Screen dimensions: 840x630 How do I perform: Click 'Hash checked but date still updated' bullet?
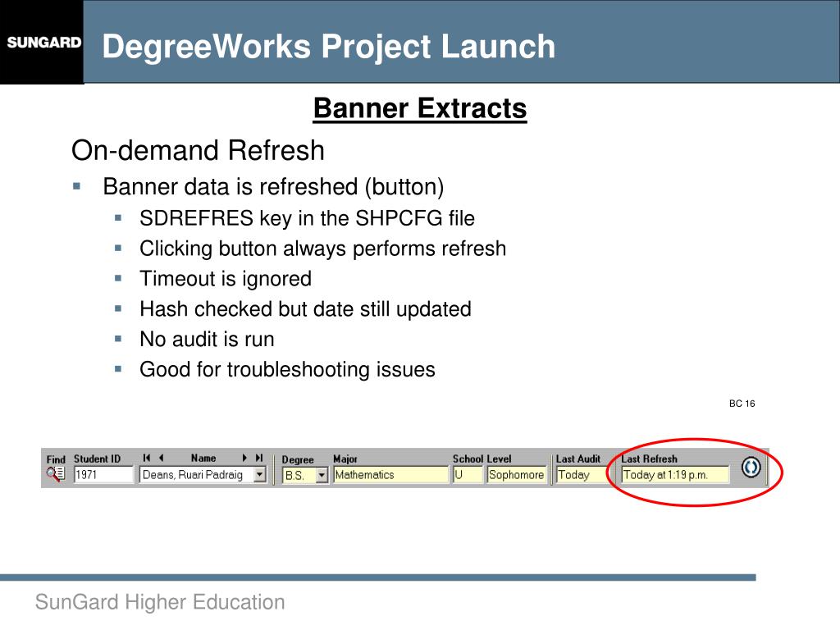coord(305,309)
